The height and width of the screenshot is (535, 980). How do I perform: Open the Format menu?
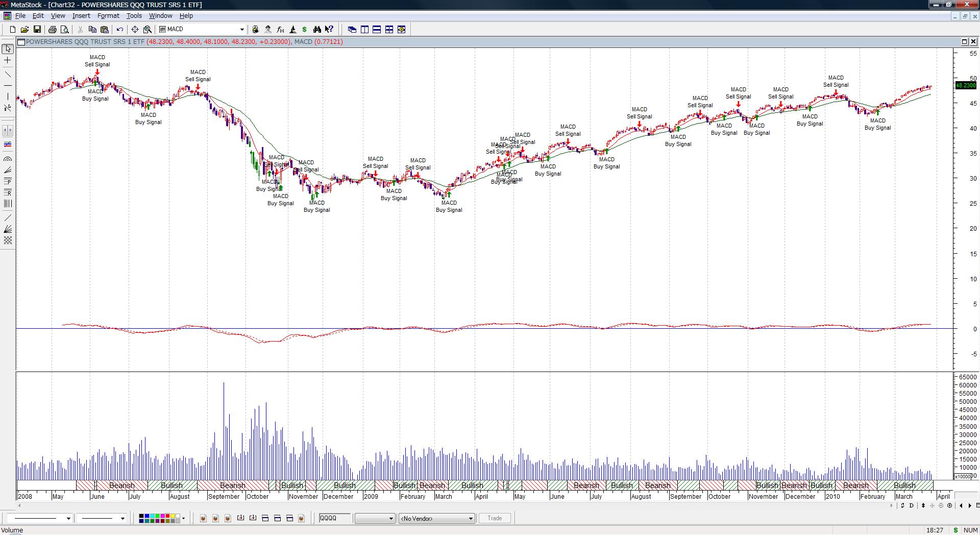point(108,16)
